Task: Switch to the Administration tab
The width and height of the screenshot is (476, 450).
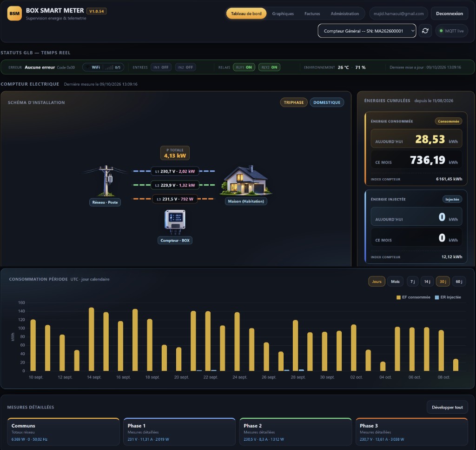Action: [x=344, y=13]
